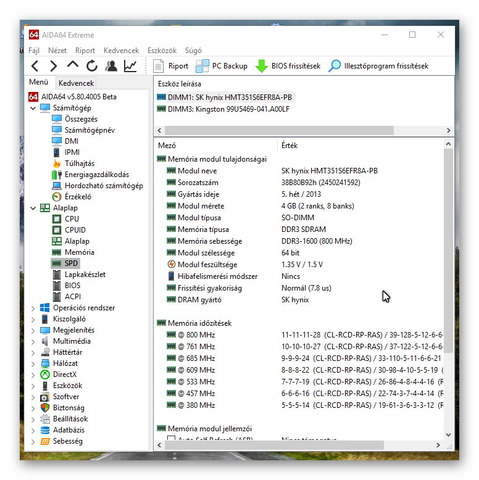Image resolution: width=479 pixels, height=480 pixels.
Task: Select the BIOS tree item
Action: pos(66,285)
